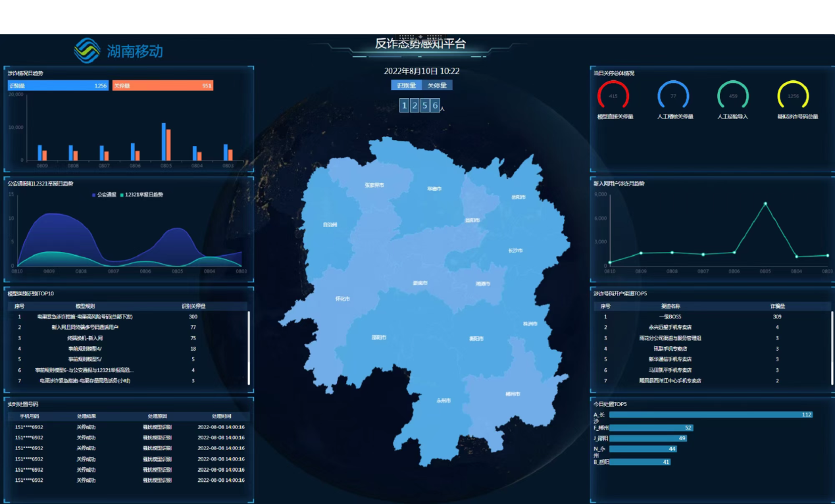Click the 模型类别TOP10 table scrollbar
The image size is (835, 504).
[x=249, y=347]
